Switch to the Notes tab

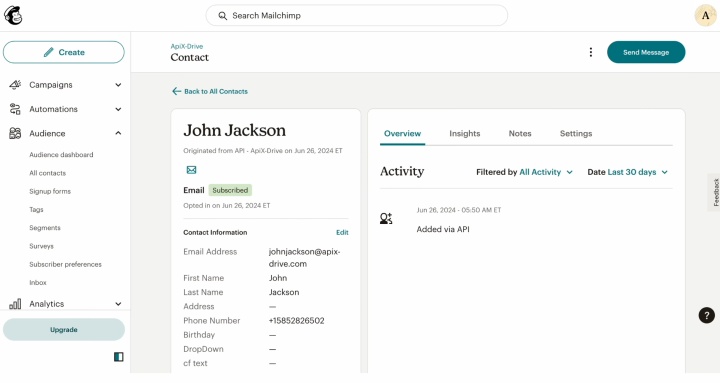[x=520, y=134]
